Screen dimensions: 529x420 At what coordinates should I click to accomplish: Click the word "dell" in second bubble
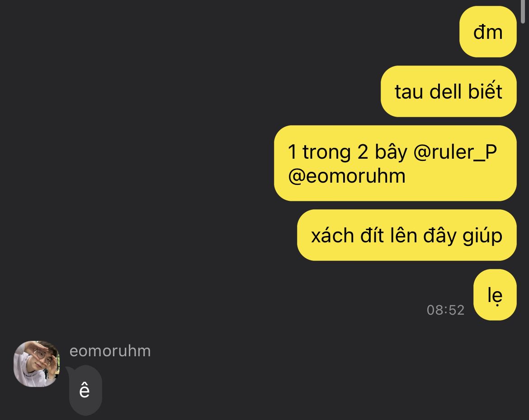pos(445,91)
